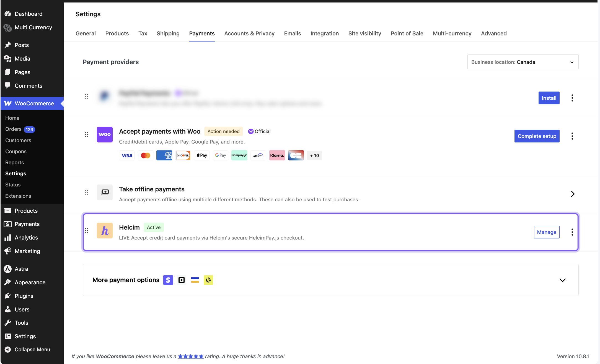
Task: Click the five-star rating link
Action: coord(190,356)
